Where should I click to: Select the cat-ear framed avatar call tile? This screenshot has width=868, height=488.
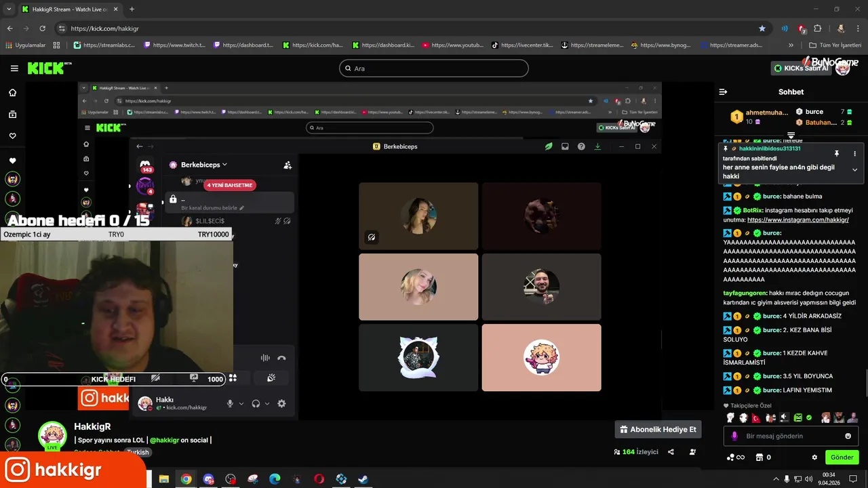pos(418,358)
